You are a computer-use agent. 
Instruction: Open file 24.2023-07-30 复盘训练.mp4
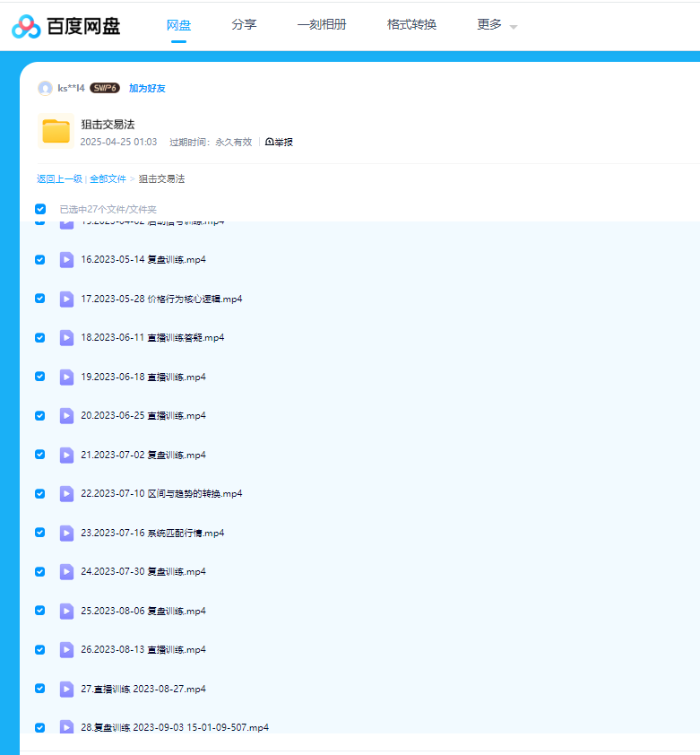click(x=143, y=572)
